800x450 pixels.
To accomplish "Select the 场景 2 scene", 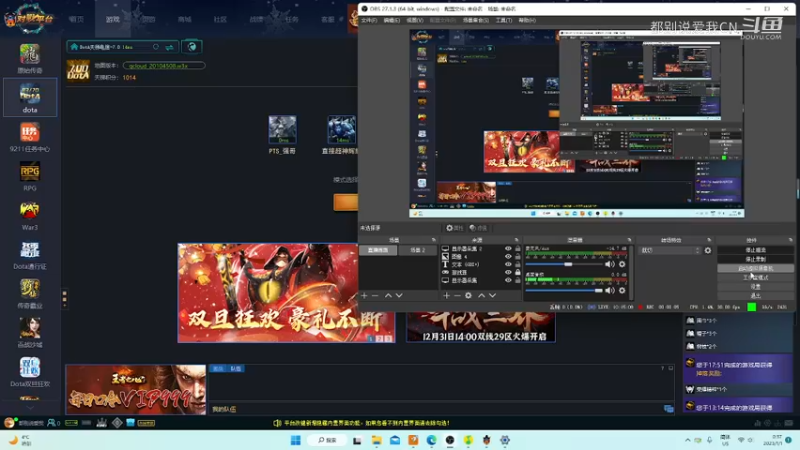I will tap(417, 250).
